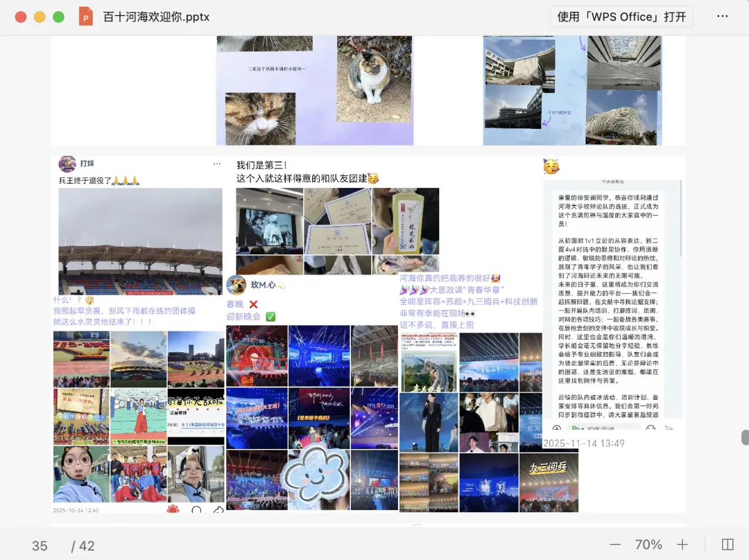Click the sleepy cat face close-up photo
Screen dimensions: 749x560
click(260, 119)
